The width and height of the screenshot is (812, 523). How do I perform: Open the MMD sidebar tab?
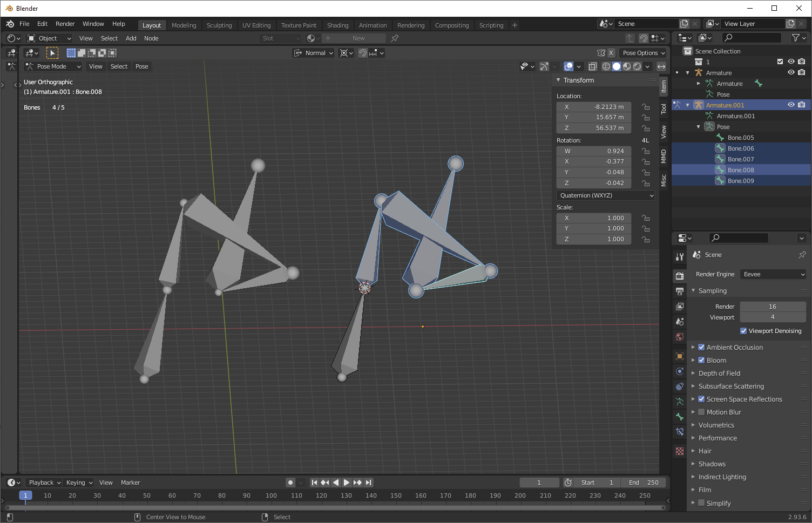[664, 157]
